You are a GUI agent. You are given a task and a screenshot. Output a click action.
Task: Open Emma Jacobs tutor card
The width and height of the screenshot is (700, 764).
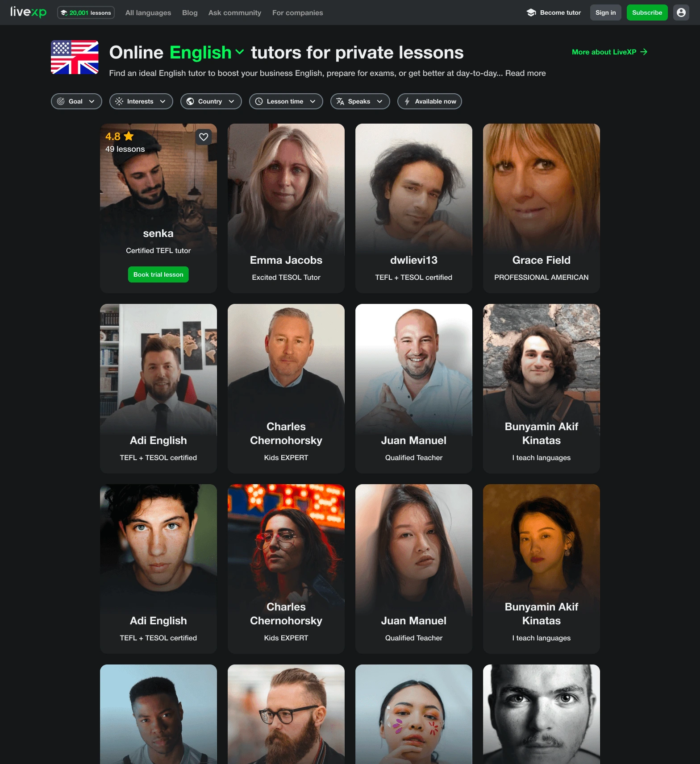click(x=286, y=208)
